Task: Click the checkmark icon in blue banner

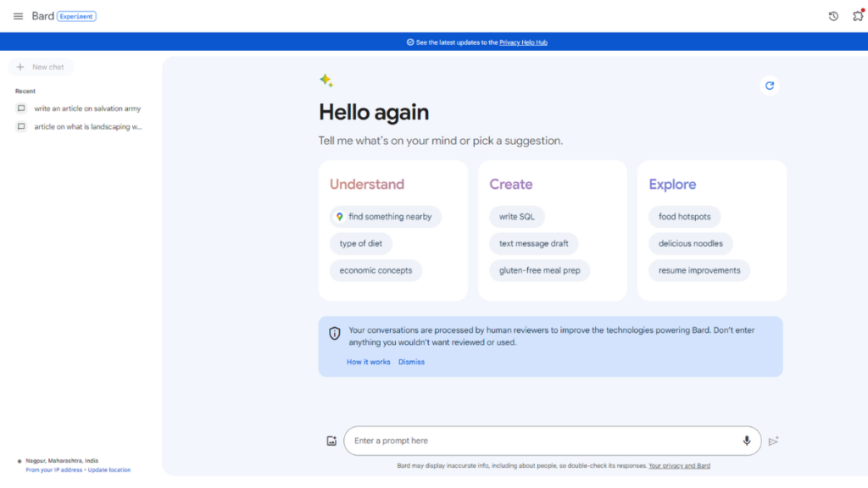Action: 410,42
